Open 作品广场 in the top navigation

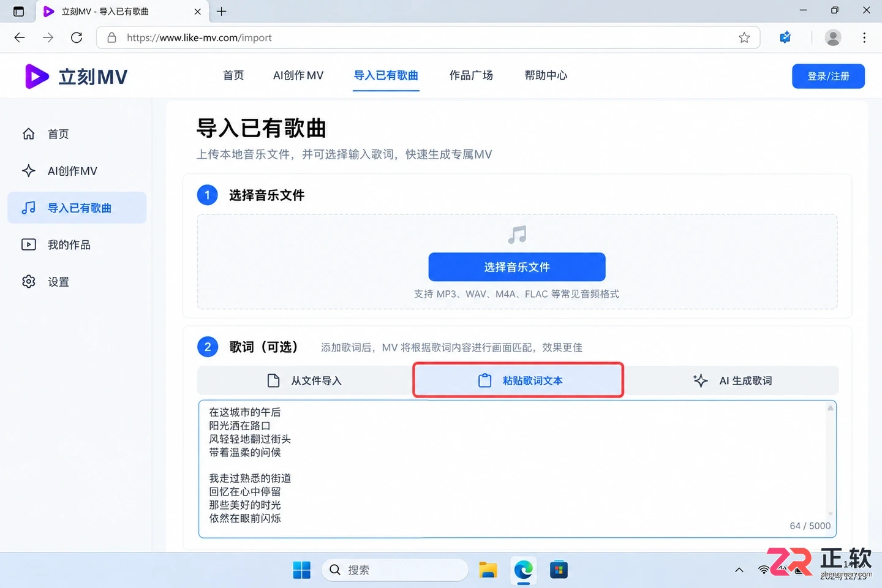click(471, 75)
